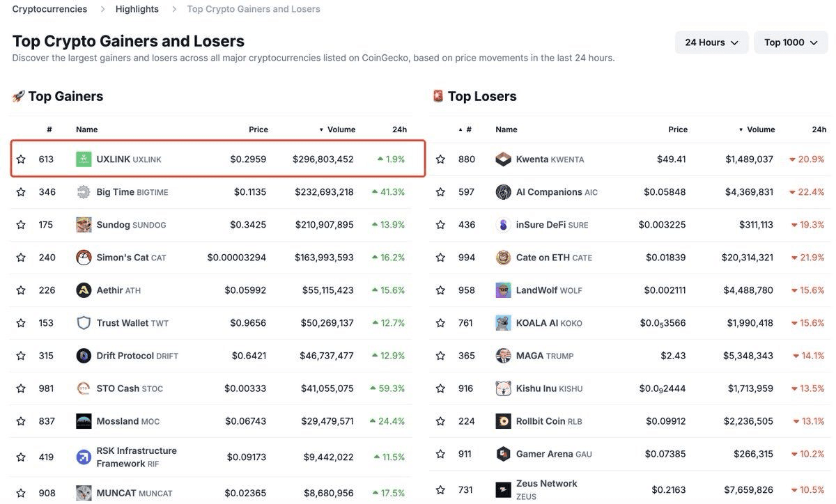Click Cate on ETH volume $20,314,321
Screen dimensions: 836x504
coord(748,258)
